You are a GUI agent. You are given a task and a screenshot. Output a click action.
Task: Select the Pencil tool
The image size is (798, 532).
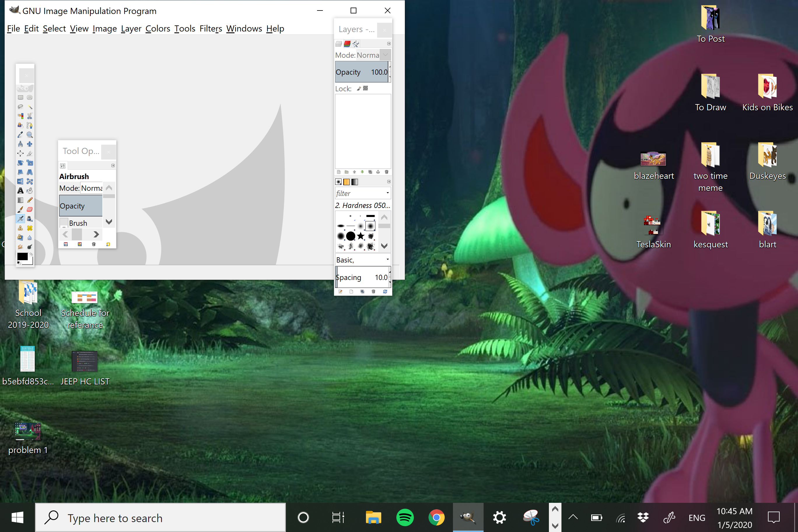click(x=30, y=200)
